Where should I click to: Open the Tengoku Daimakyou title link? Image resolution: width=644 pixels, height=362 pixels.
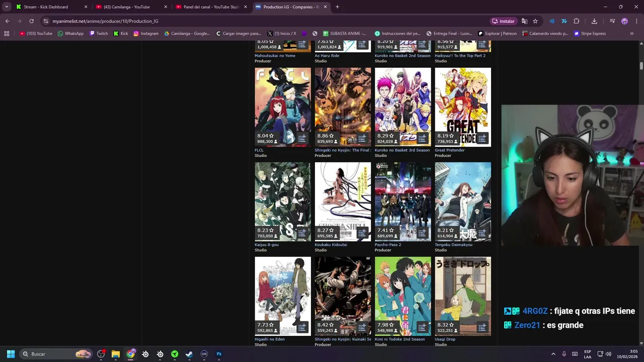point(453,244)
